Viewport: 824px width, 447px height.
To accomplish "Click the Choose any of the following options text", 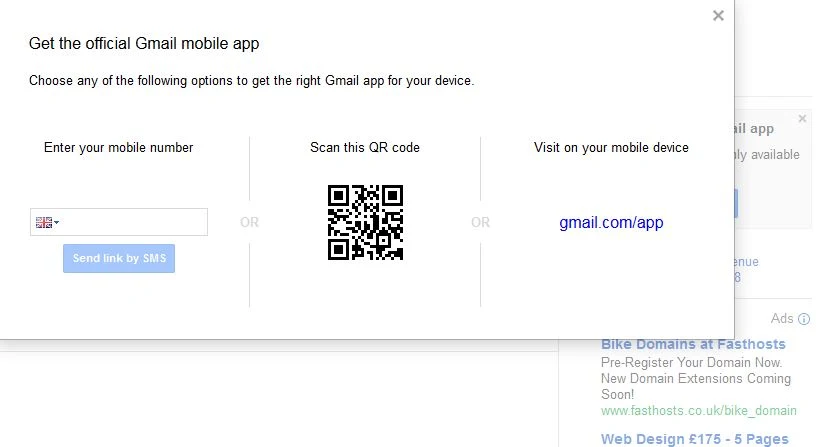I will point(251,80).
